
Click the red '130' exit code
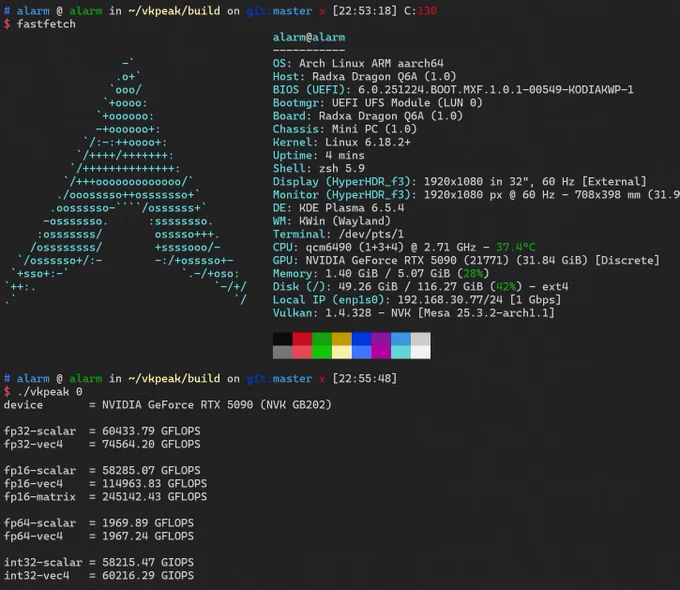427,11
